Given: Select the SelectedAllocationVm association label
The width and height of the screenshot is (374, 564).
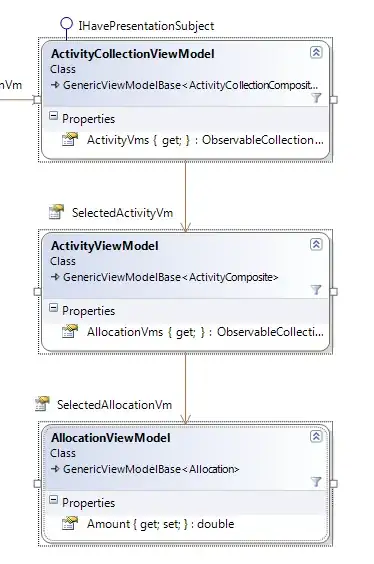Looking at the screenshot, I should coord(114,405).
